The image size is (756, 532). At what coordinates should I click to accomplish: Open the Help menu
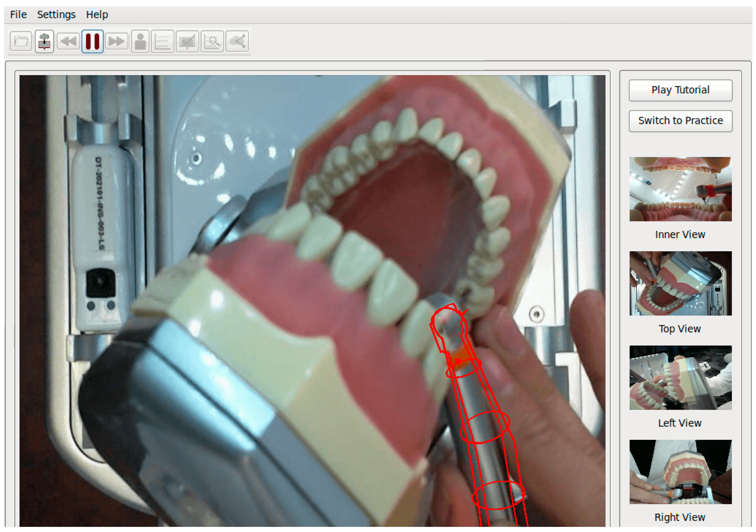pos(97,14)
